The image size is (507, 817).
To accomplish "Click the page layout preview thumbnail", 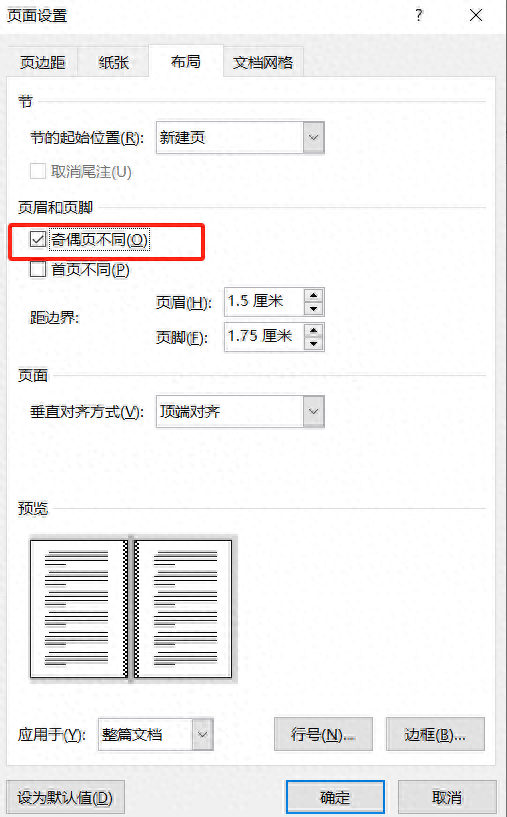I will tap(131, 609).
